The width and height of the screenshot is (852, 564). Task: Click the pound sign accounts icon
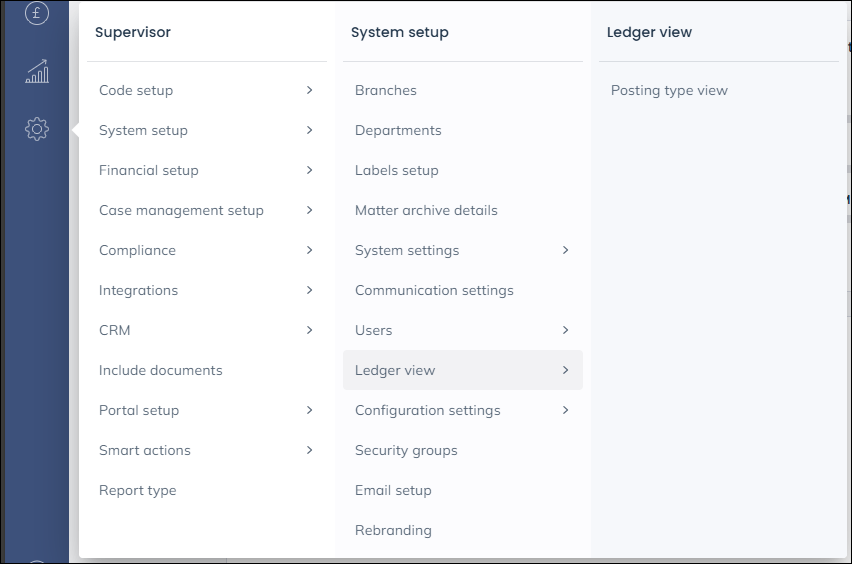37,14
